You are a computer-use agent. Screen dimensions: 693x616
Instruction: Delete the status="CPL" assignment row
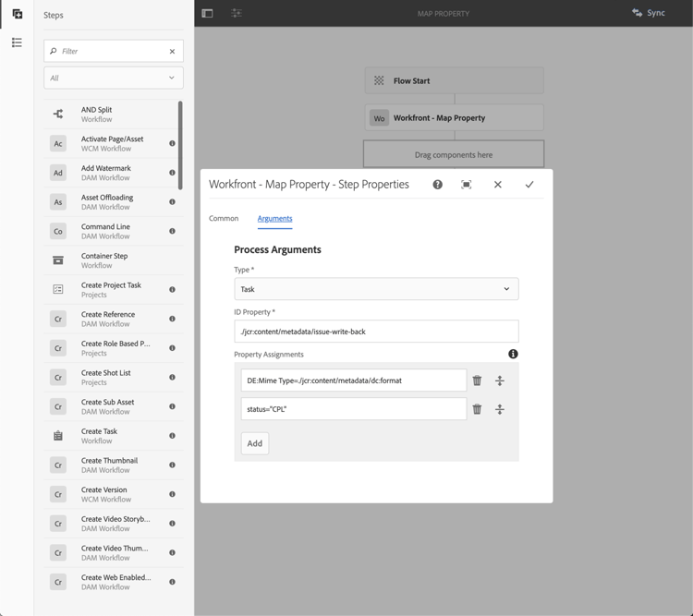pos(478,409)
